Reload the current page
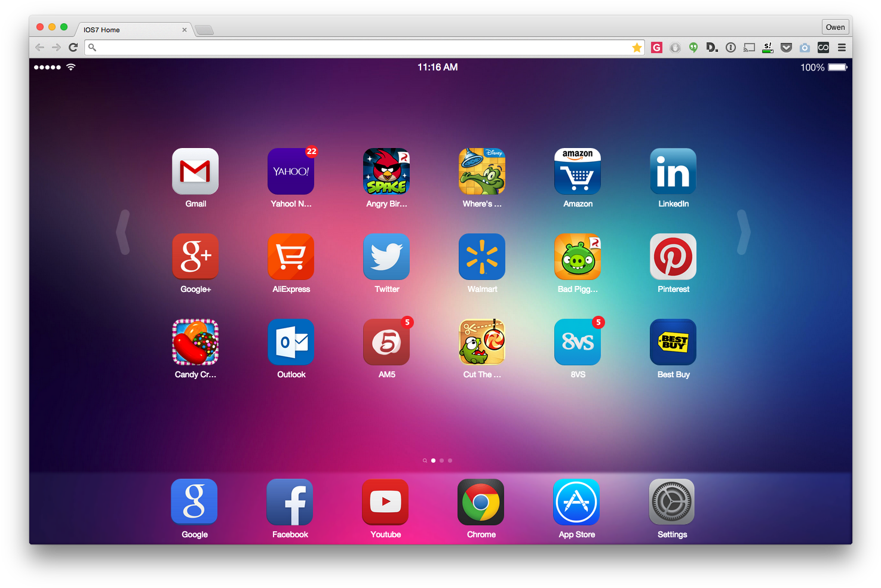The height and width of the screenshot is (588, 881). pyautogui.click(x=73, y=48)
